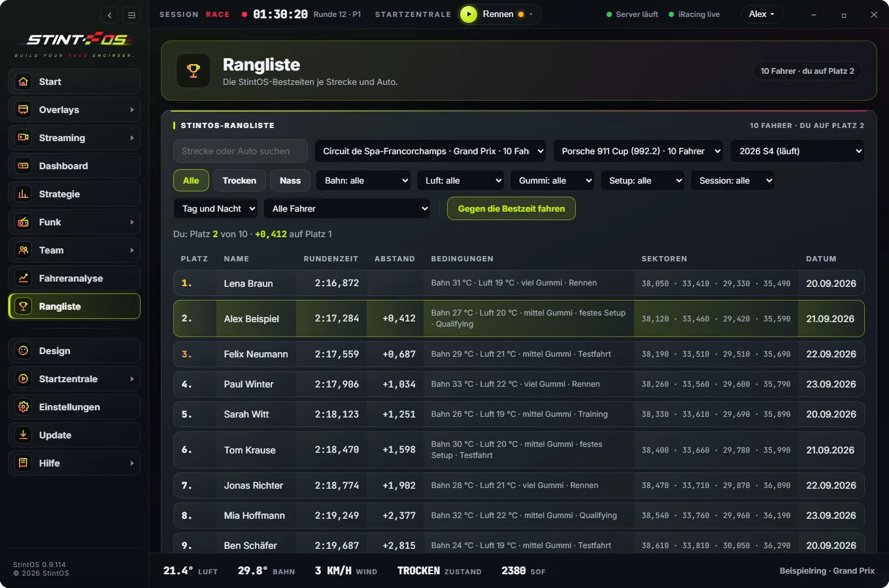Screen dimensions: 889x588
Task: Open the Setup: alle dropdown
Action: (643, 180)
